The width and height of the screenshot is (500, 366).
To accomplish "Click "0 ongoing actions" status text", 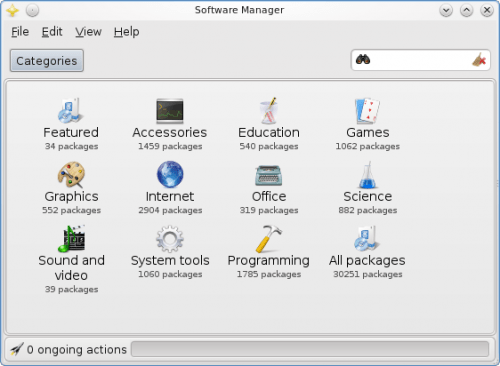I will click(77, 349).
